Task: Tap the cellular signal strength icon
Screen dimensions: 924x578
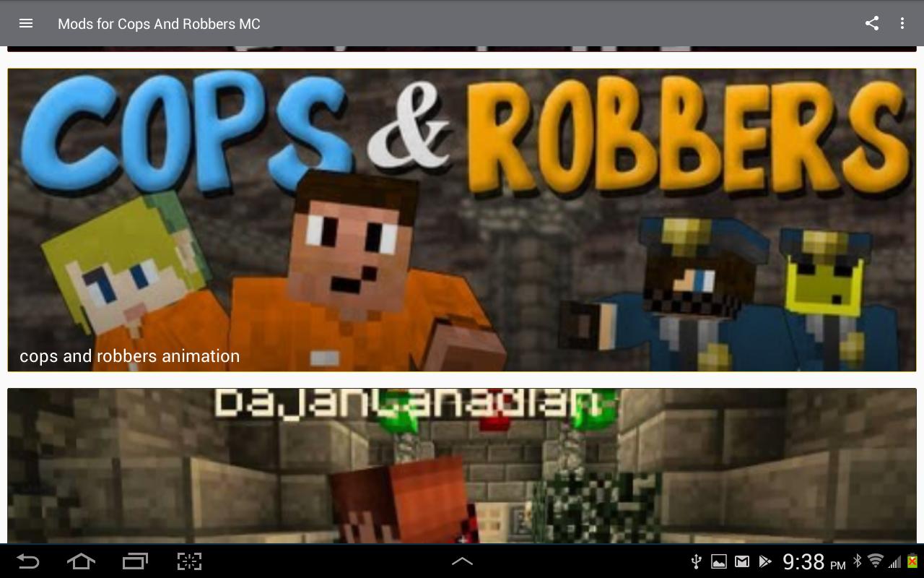Action: [895, 561]
